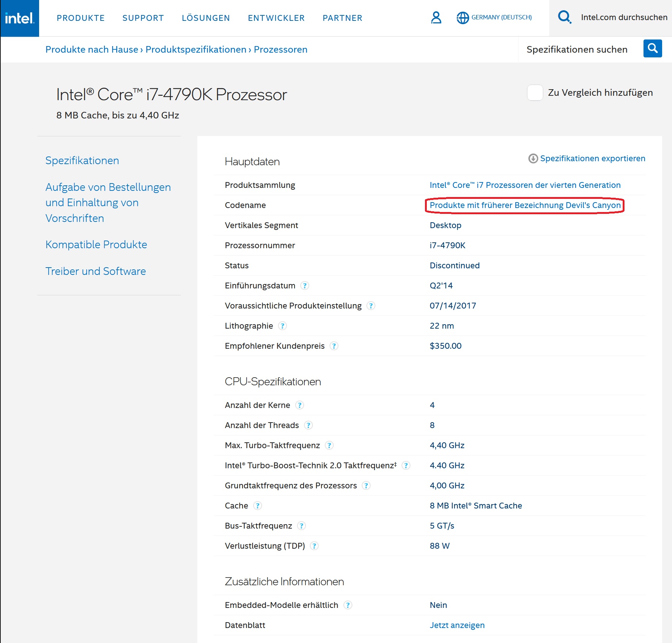Viewport: 672px width, 643px height.
Task: Focus the Intel.com durchsuchen search field
Action: [624, 17]
